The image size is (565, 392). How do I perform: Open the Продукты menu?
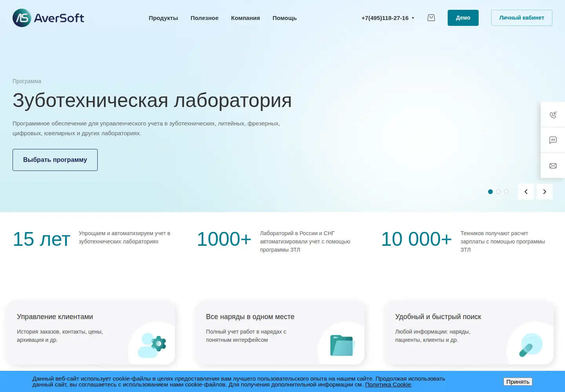pos(163,18)
